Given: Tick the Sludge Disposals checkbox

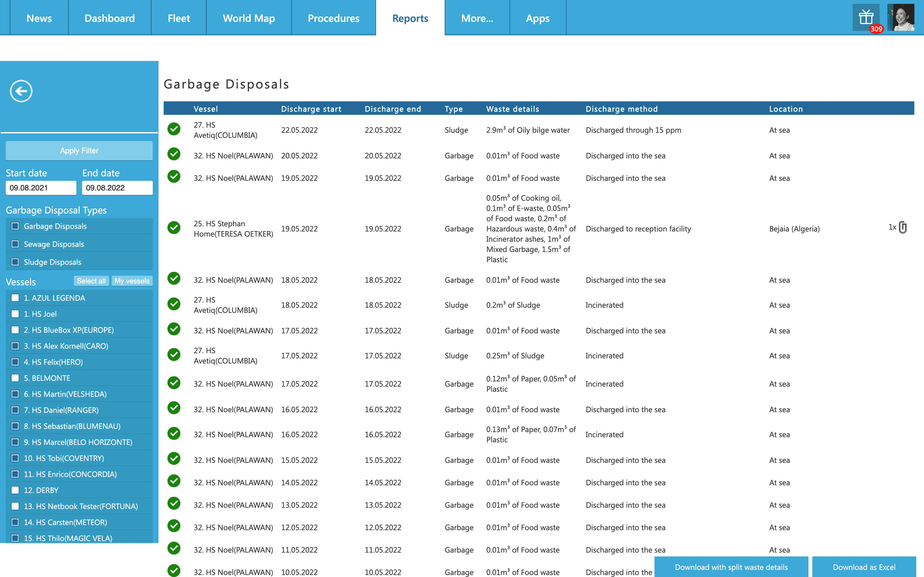Looking at the screenshot, I should (x=15, y=262).
